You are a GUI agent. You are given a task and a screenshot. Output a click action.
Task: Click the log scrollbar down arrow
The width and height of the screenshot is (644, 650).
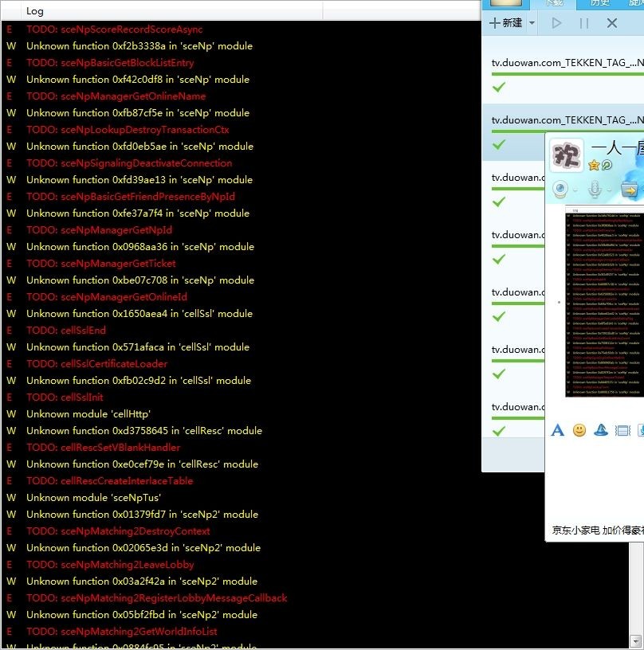pyautogui.click(x=636, y=641)
